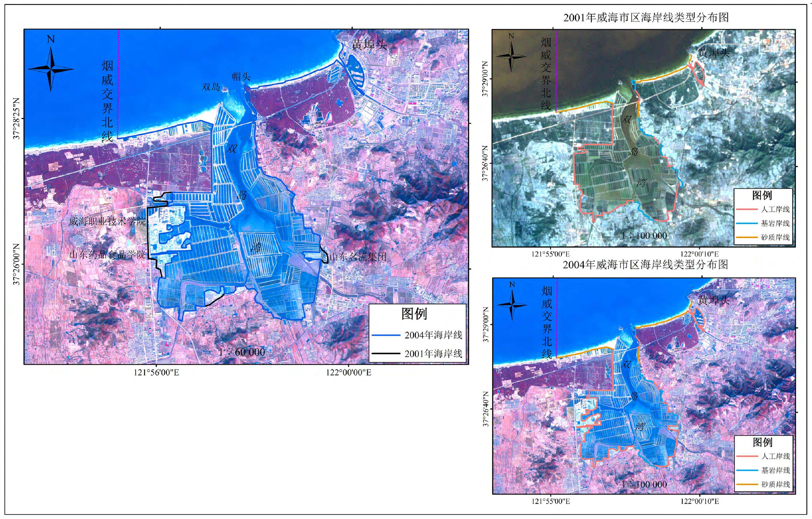This screenshot has height=519, width=812.
Task: Click 121°55'00"E below the 2004 map
Action: [x=551, y=501]
